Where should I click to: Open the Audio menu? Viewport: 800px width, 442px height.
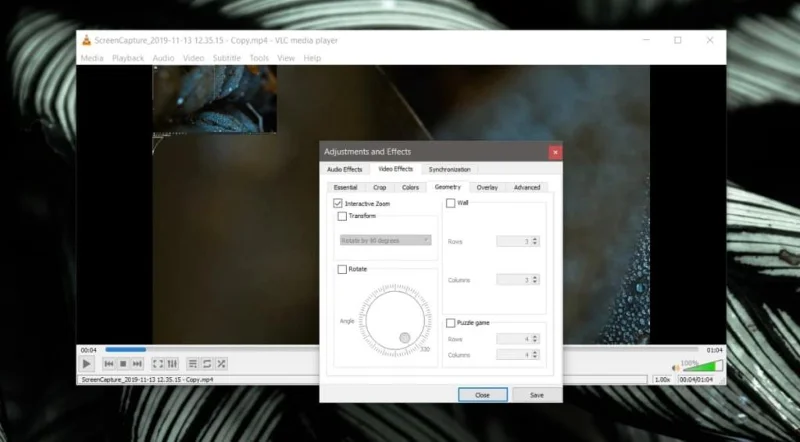pyautogui.click(x=163, y=58)
